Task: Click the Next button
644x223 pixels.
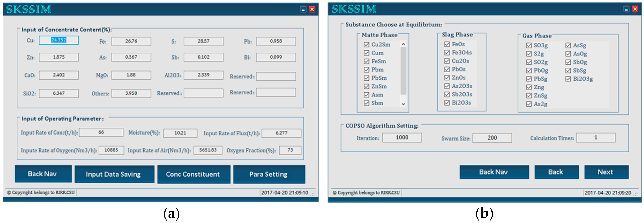Action: [606, 172]
